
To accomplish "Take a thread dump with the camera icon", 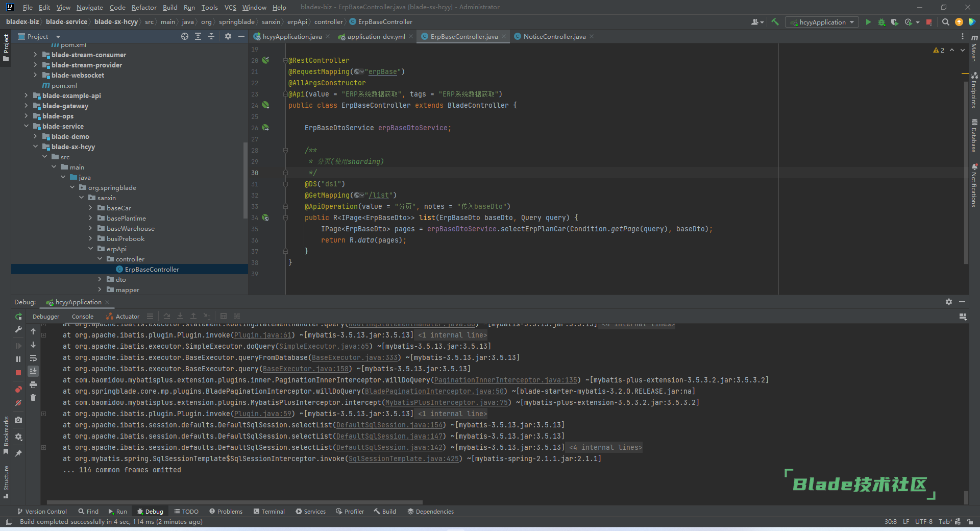I will pos(18,420).
